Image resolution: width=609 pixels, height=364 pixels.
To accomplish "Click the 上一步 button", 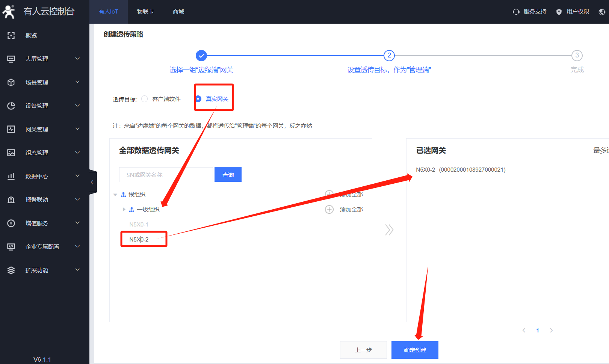I will tap(363, 350).
